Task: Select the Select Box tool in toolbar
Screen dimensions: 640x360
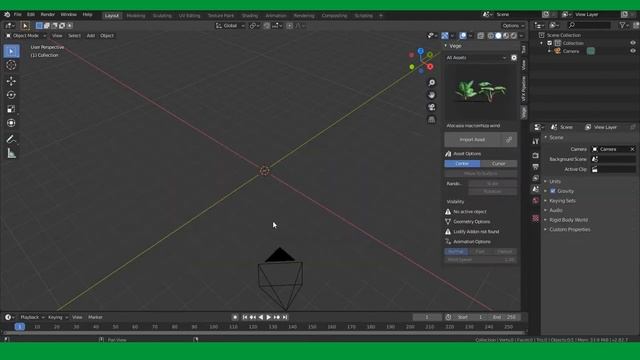Action: coord(11,51)
